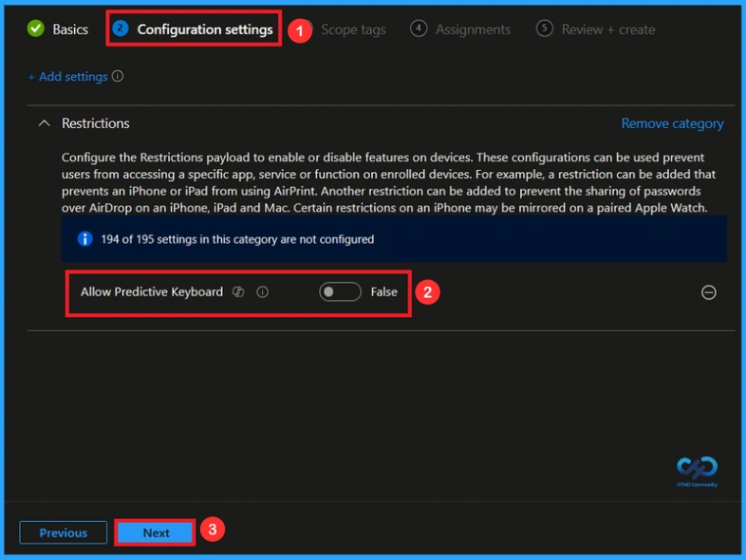The width and height of the screenshot is (746, 560).
Task: Open the Assignments step tab
Action: 460,29
